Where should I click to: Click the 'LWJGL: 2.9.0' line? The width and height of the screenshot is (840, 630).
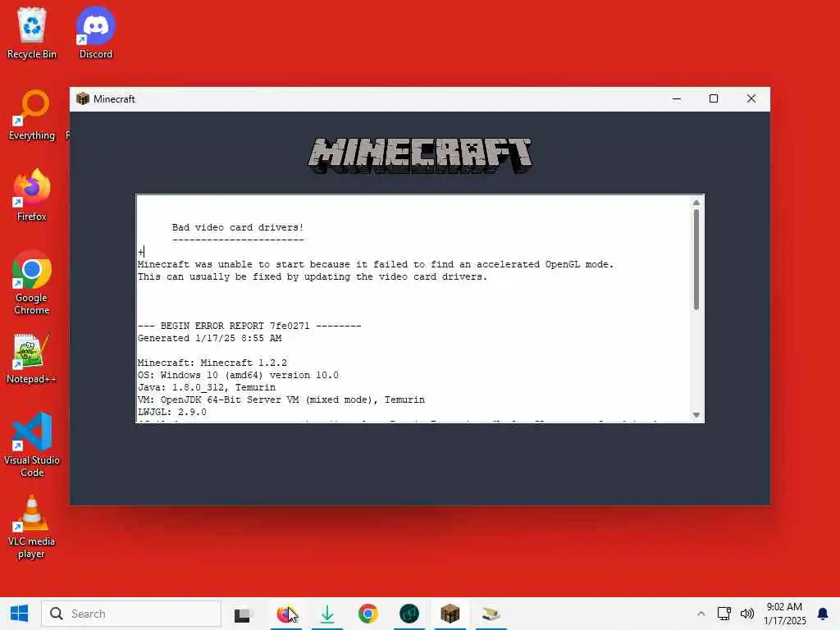172,412
